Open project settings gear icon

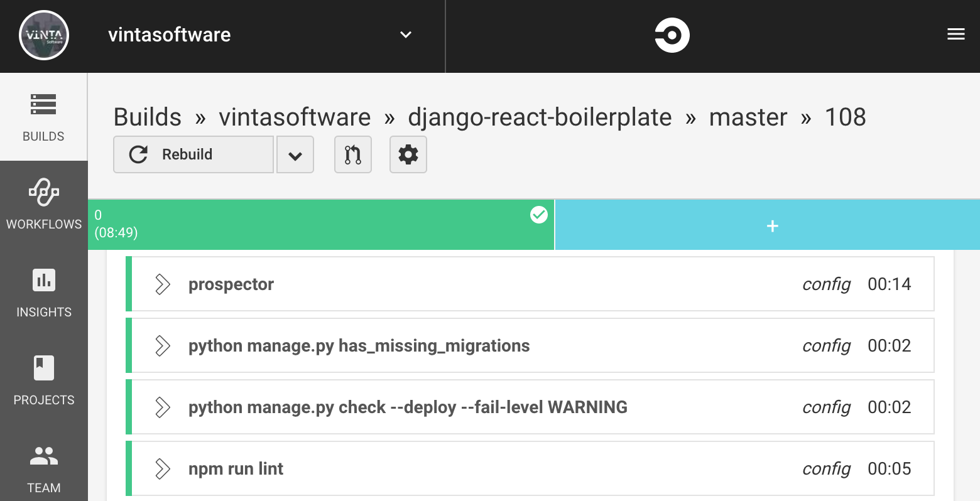click(408, 154)
